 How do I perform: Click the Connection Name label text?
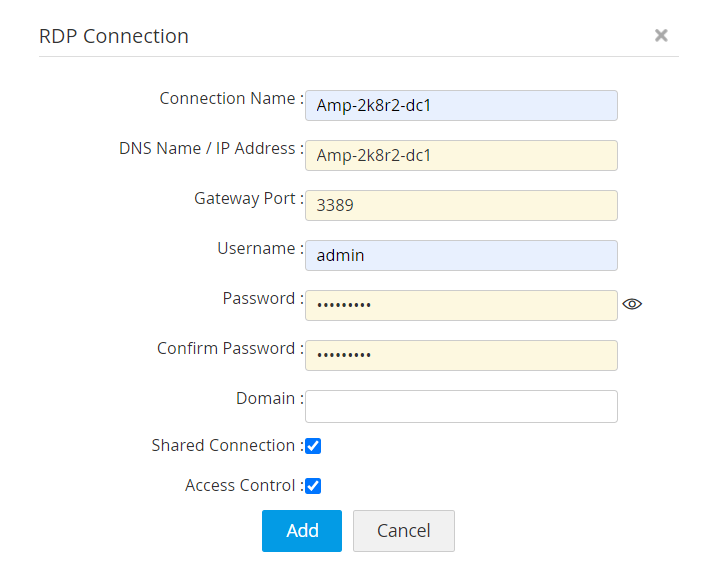pyautogui.click(x=228, y=99)
